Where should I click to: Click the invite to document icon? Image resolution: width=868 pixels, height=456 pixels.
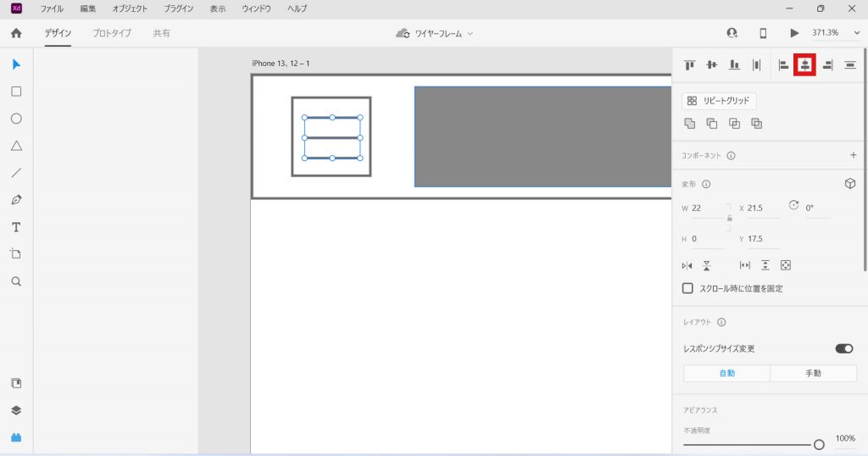coord(732,33)
